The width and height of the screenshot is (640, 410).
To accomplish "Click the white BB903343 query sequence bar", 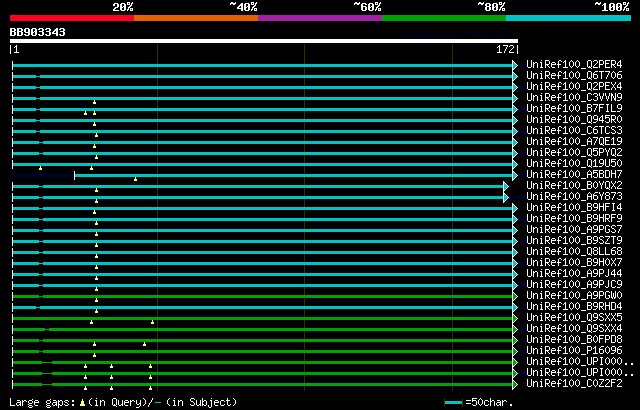I will [264, 41].
